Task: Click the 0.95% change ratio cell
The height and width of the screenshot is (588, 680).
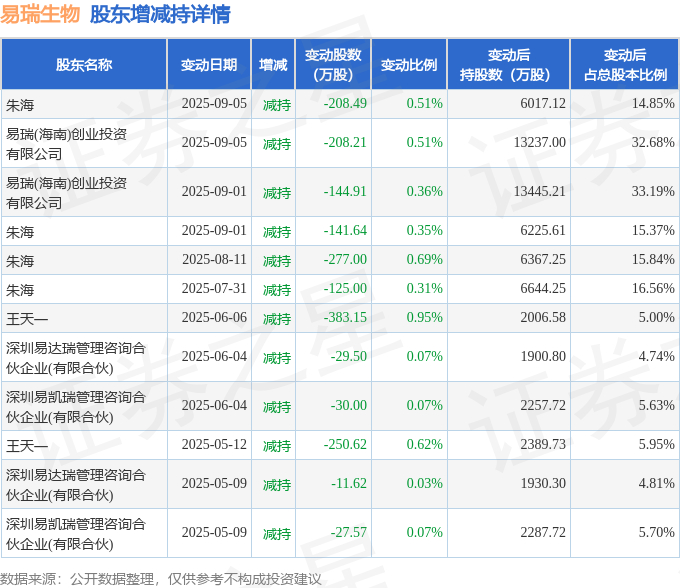Action: [x=425, y=317]
